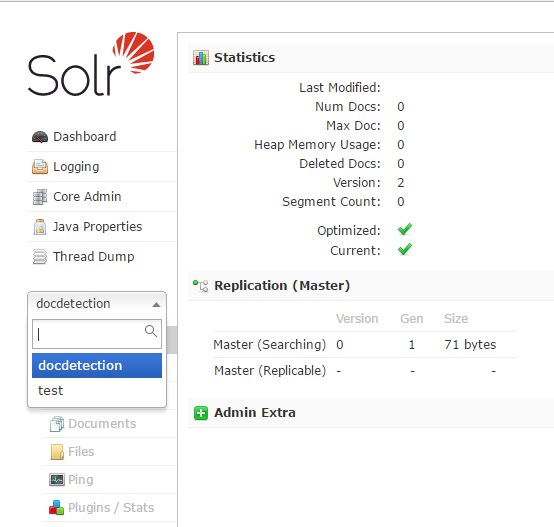Click the Gen column header
The width and height of the screenshot is (554, 527).
pyautogui.click(x=412, y=319)
